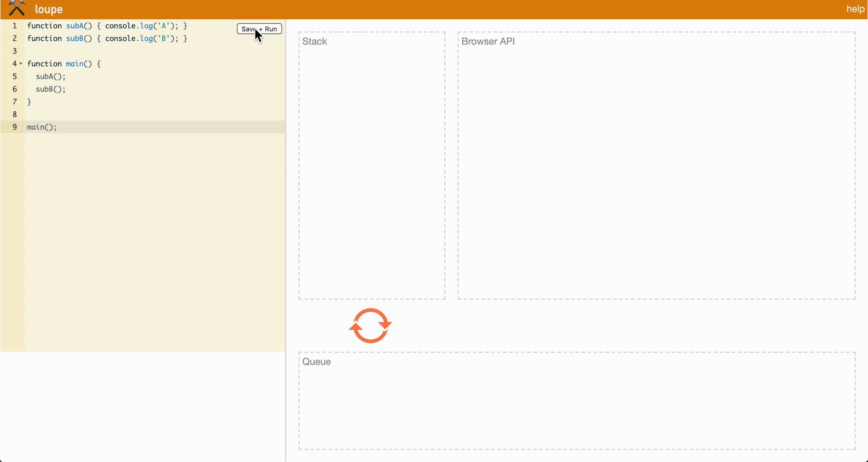Click the subA function name
This screenshot has height=462, width=868.
pyautogui.click(x=74, y=26)
